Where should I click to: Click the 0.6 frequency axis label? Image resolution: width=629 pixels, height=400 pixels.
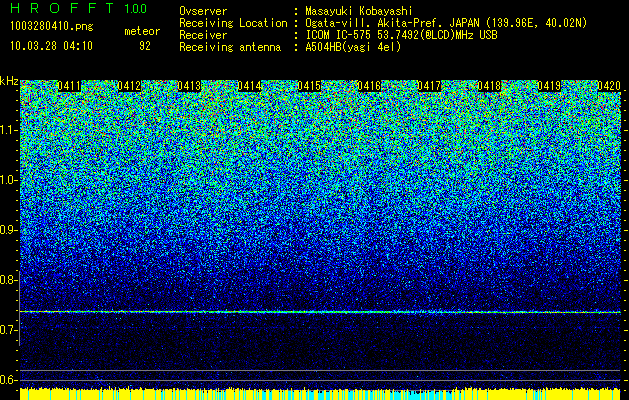(8, 380)
